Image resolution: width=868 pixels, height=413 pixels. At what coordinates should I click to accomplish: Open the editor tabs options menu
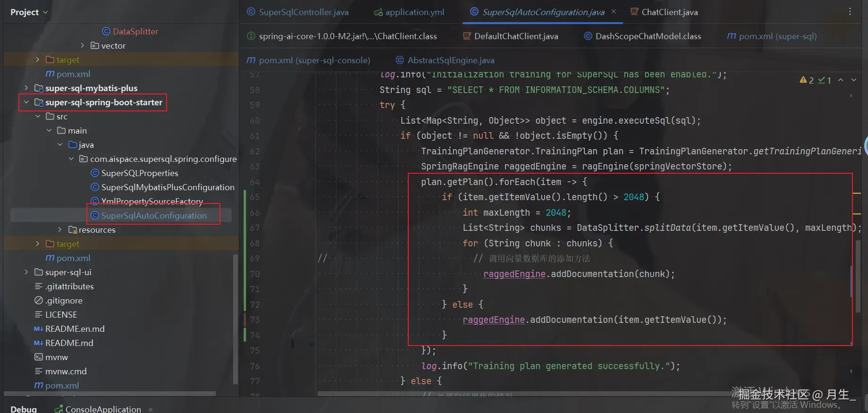tap(850, 12)
